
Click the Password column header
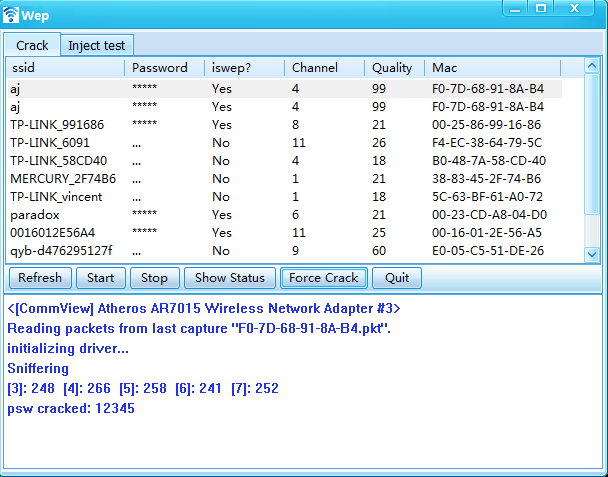(164, 68)
